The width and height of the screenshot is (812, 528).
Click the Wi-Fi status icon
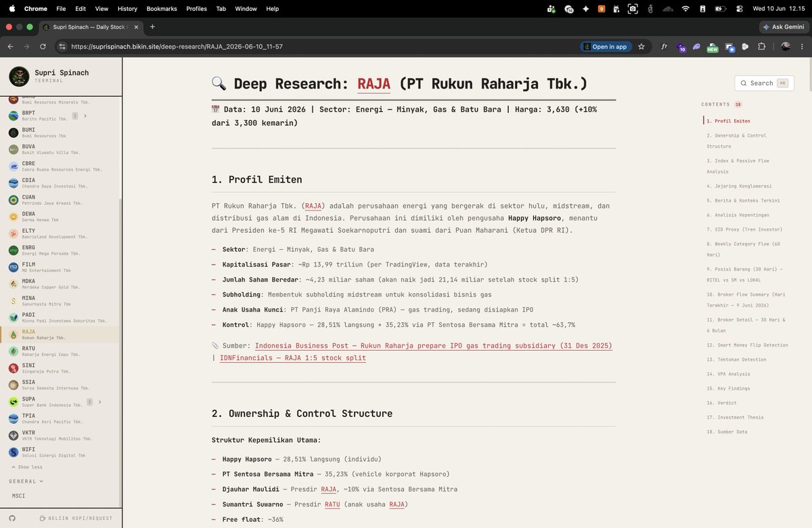[685, 9]
